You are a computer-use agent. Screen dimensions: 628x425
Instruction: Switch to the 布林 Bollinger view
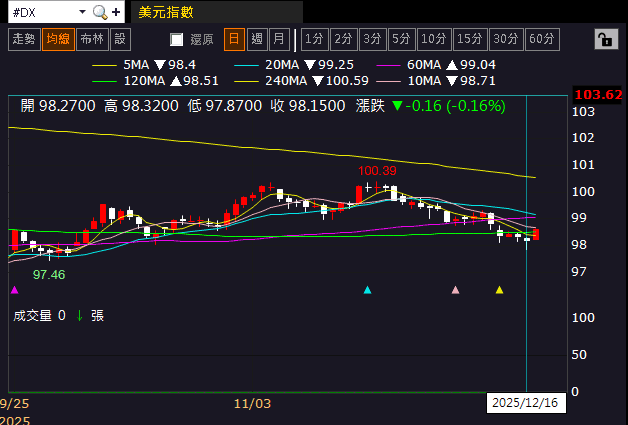point(92,39)
